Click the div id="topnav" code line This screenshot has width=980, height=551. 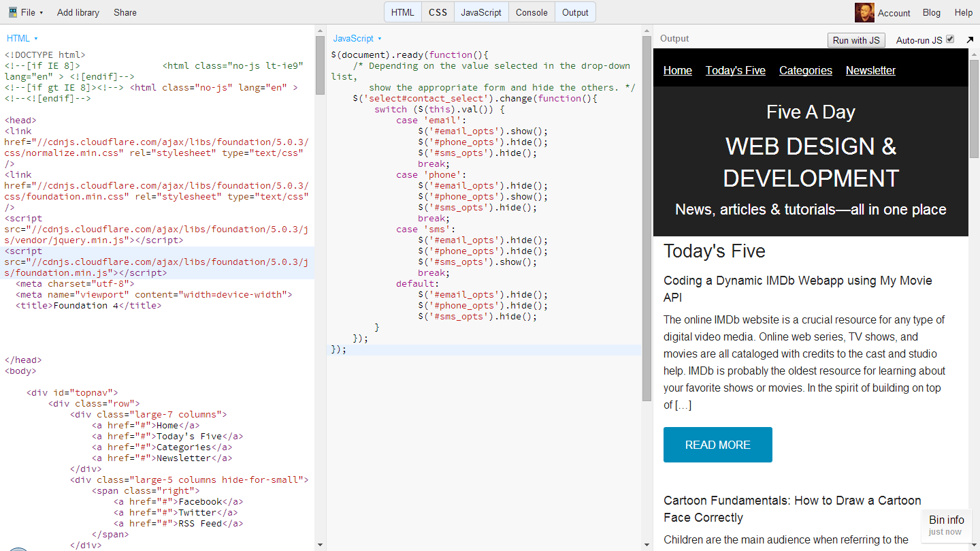[72, 393]
